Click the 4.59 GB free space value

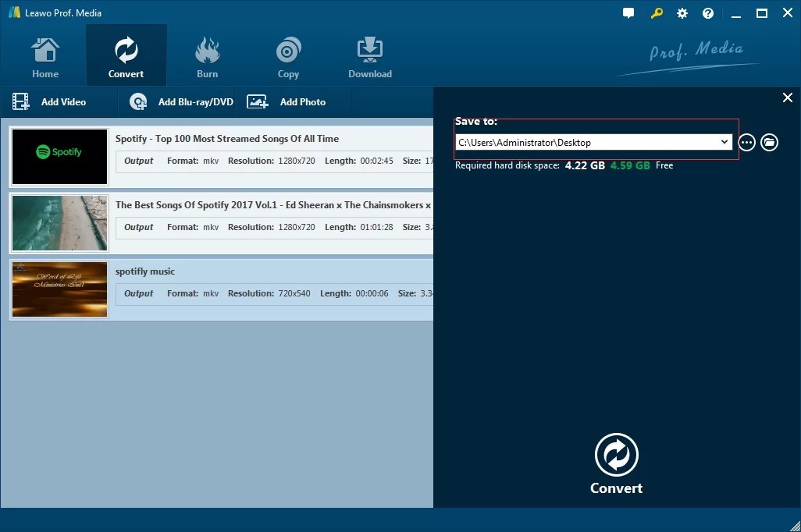(630, 165)
